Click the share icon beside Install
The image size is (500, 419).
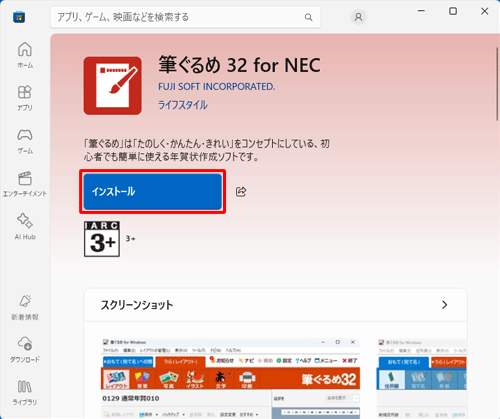(241, 191)
